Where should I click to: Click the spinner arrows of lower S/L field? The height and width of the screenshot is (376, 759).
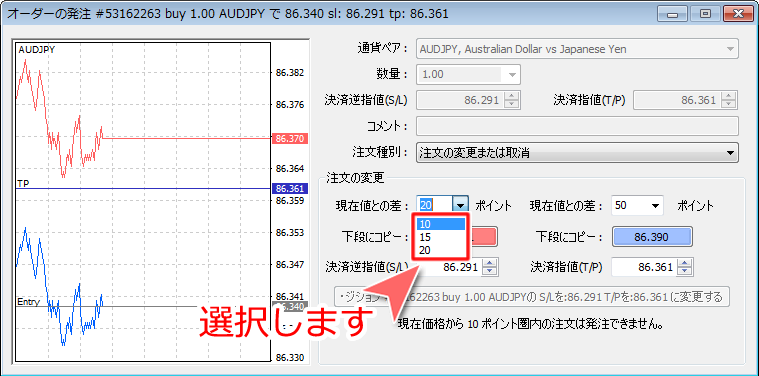pos(490,267)
